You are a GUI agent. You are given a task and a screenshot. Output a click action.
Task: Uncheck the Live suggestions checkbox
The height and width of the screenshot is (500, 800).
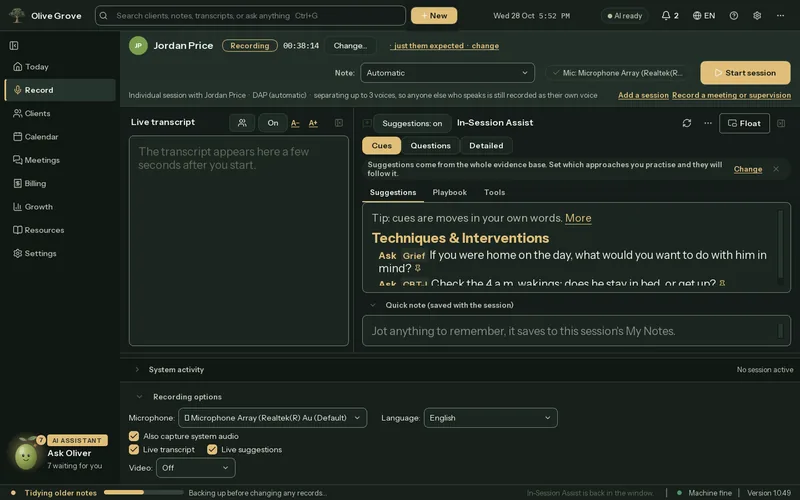pyautogui.click(x=212, y=449)
